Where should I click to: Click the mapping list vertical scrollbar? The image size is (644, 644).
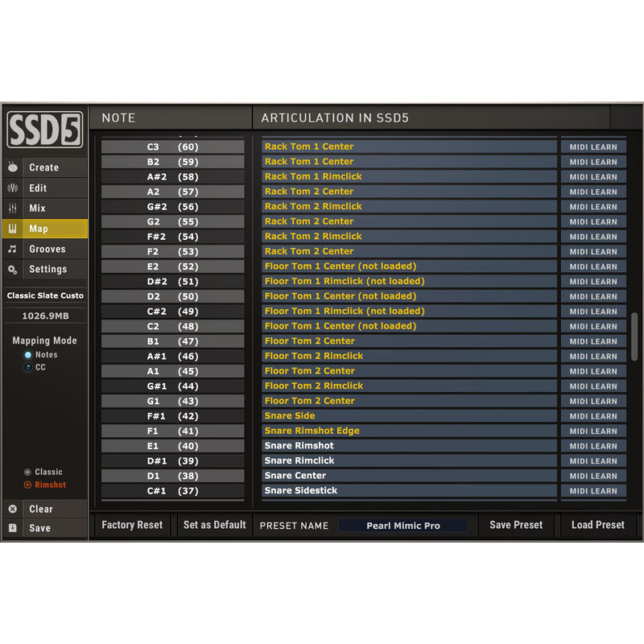[x=634, y=336]
